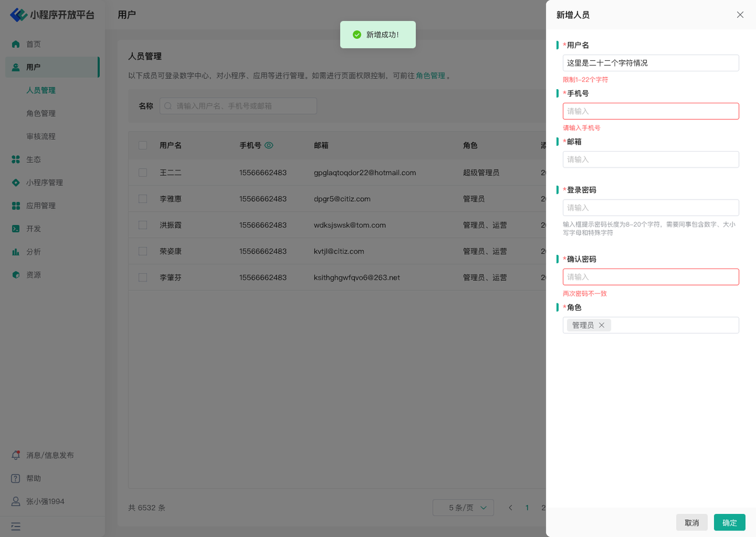Click the 分析 bar chart icon
The width and height of the screenshot is (756, 537).
(x=16, y=252)
